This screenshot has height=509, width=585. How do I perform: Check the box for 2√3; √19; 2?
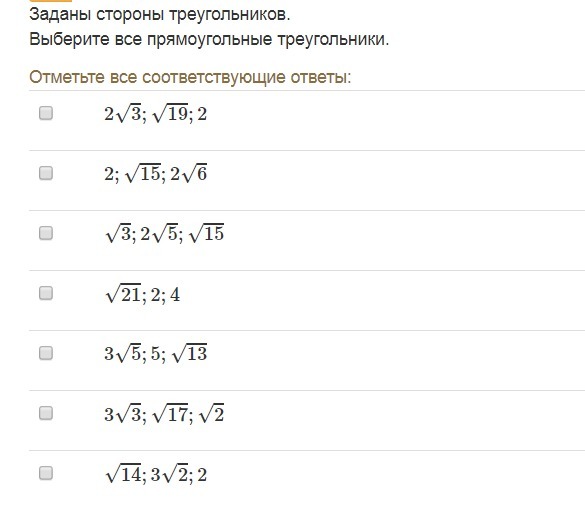(x=46, y=113)
